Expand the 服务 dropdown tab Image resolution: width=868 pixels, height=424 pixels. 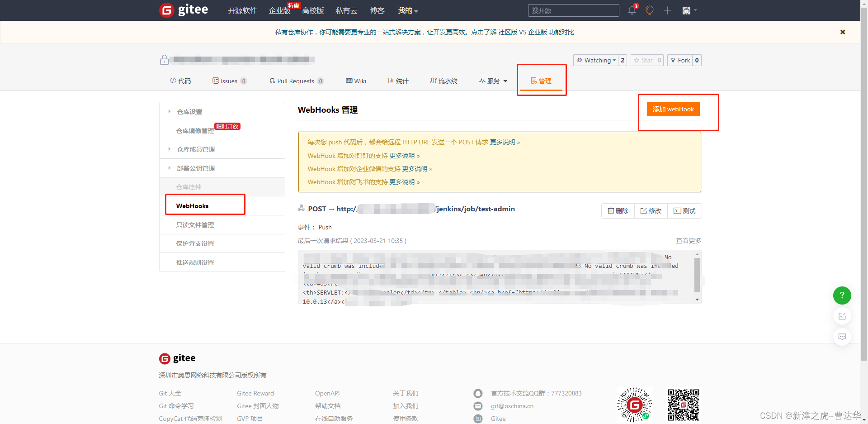[493, 81]
